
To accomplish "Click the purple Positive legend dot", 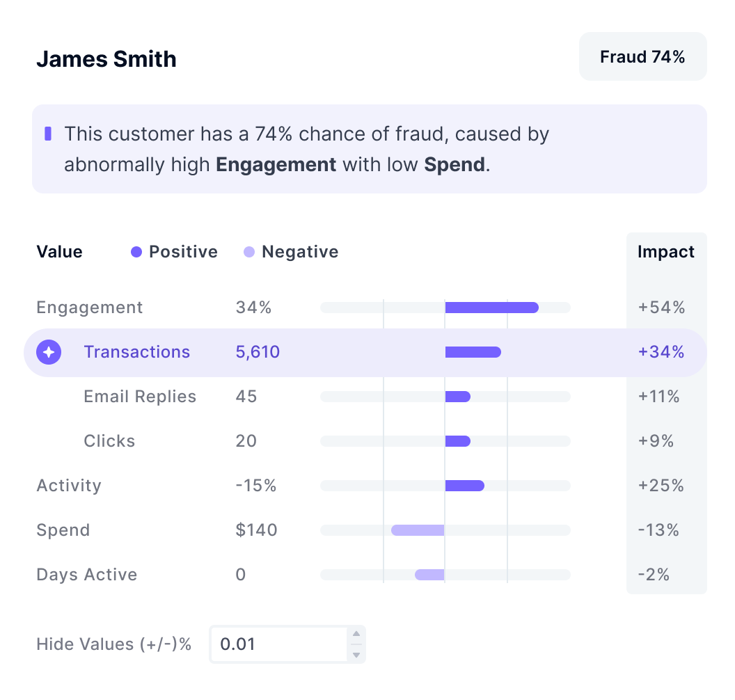I will 136,252.
